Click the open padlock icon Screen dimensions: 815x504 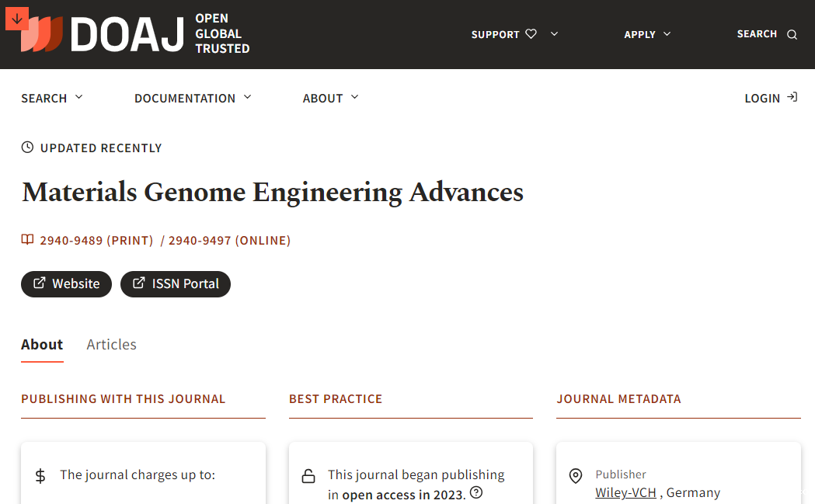pyautogui.click(x=308, y=476)
